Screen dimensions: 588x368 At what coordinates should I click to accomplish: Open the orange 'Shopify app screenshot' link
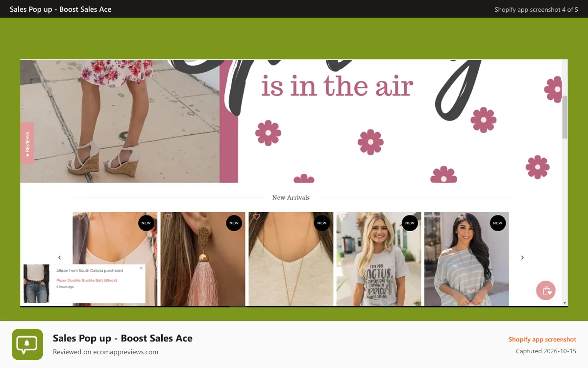(542, 340)
